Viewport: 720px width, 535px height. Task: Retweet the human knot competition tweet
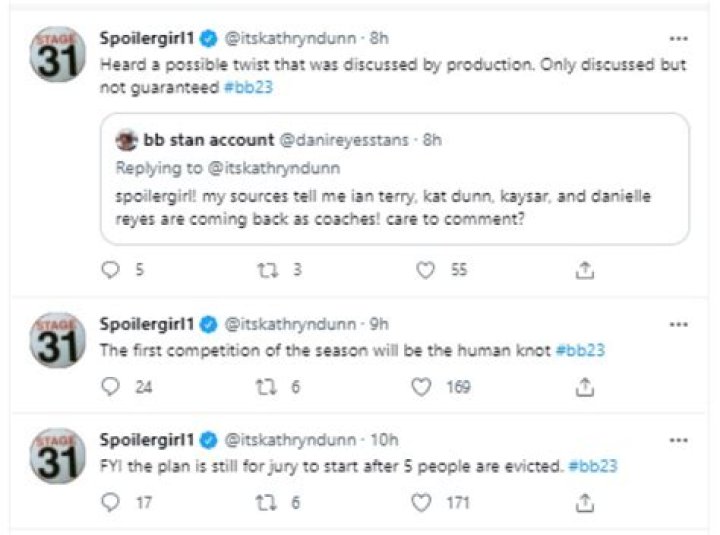pos(266,387)
